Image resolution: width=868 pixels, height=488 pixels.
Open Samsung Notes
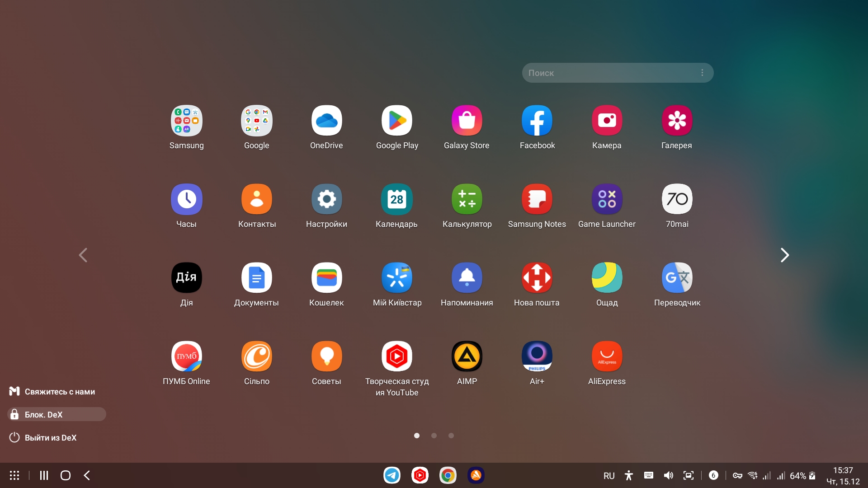[537, 199]
